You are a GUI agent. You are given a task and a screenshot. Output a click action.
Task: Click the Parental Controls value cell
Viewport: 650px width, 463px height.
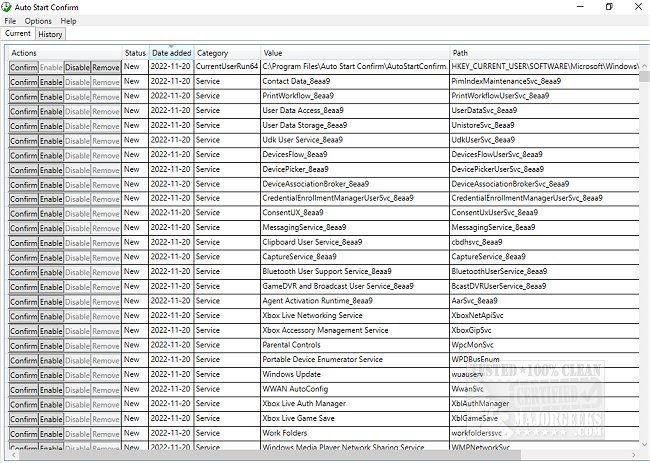pos(355,345)
